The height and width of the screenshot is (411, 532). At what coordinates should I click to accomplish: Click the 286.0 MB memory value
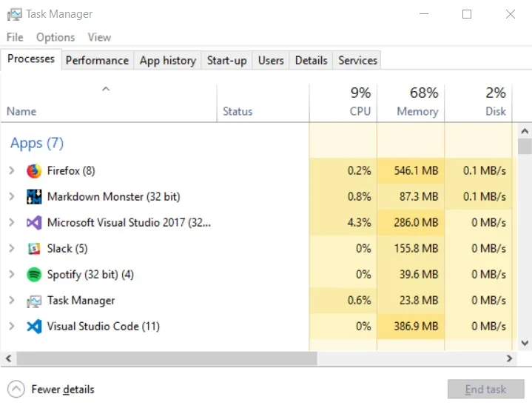click(x=416, y=222)
